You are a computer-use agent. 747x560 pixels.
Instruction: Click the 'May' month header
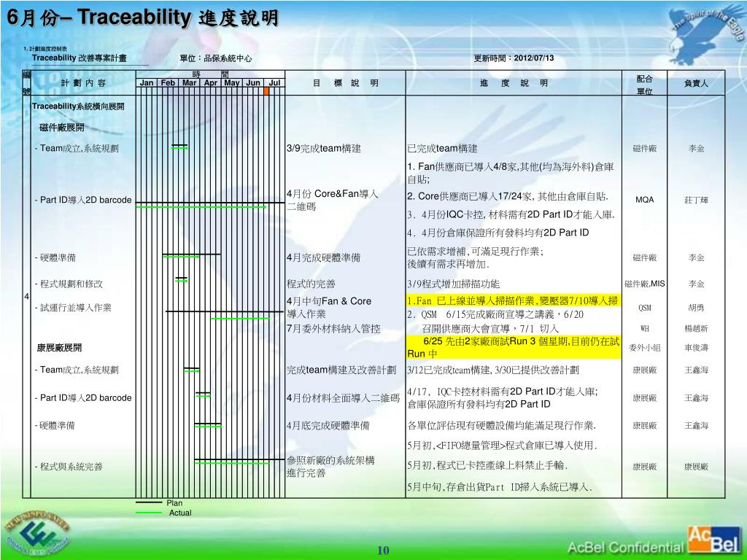tap(231, 83)
